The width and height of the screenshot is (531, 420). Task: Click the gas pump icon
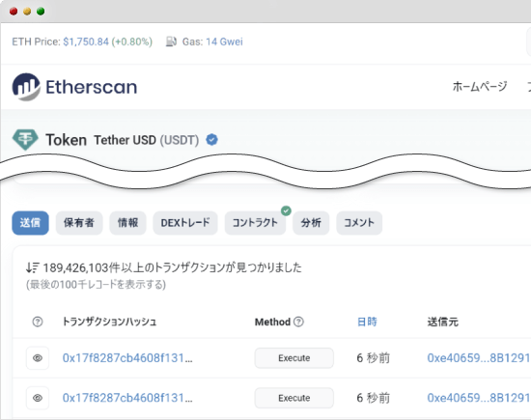pyautogui.click(x=171, y=42)
